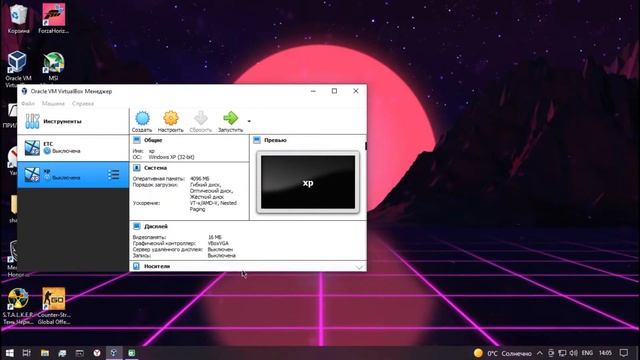Open Counter-Strike Global Offensive shortcut
640x360 pixels.
pos(53,306)
